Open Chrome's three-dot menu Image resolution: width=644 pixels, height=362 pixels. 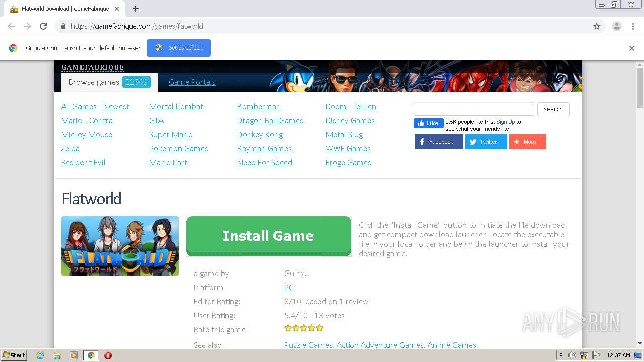633,26
